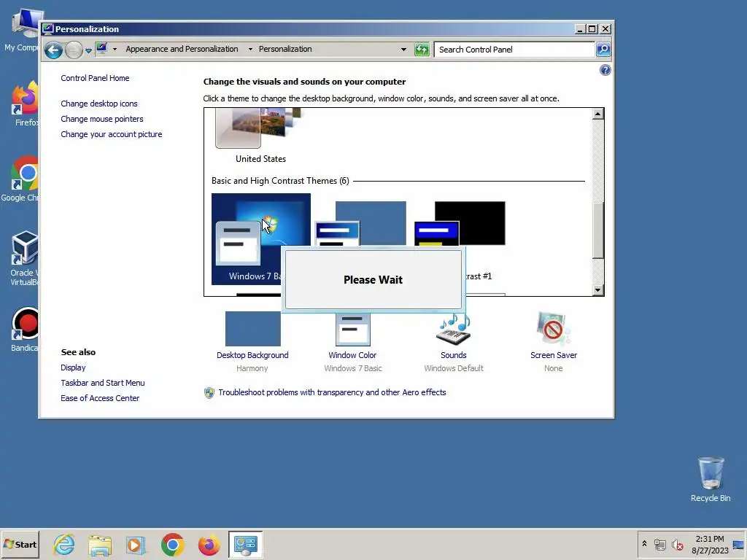Open Control Panel Home link

click(95, 78)
